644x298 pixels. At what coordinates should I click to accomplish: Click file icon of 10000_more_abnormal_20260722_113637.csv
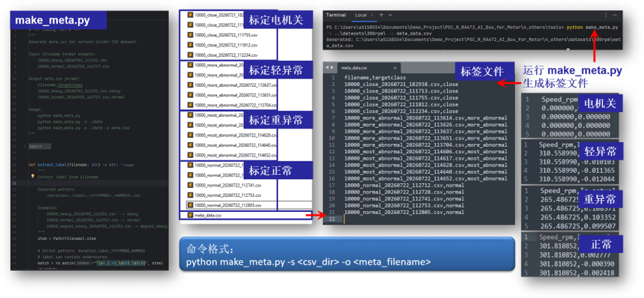190,85
